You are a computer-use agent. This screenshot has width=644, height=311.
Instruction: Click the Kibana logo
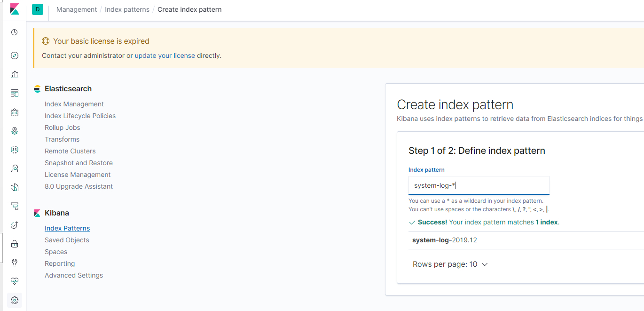pyautogui.click(x=14, y=9)
